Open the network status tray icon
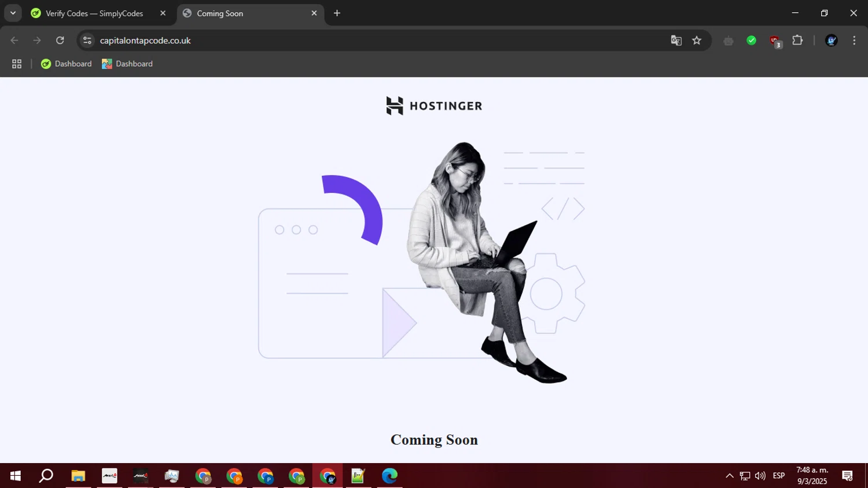Image resolution: width=868 pixels, height=488 pixels. coord(745,476)
